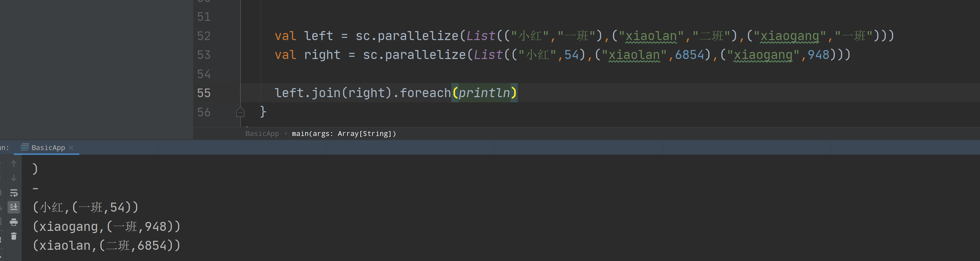The height and width of the screenshot is (261, 980).
Task: Click BasicApp in the editor breadcrumb
Action: coord(262,133)
